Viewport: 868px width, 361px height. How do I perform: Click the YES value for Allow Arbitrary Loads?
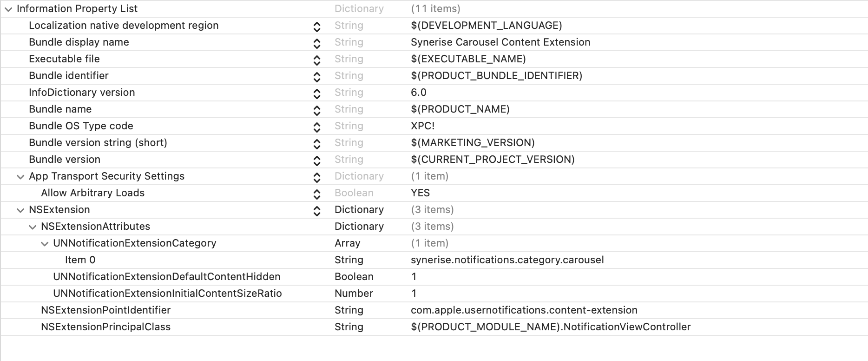click(x=421, y=193)
